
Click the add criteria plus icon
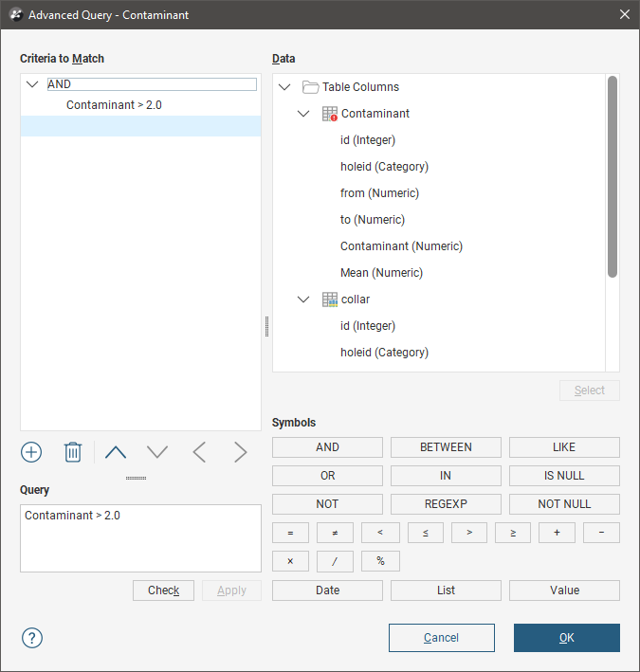pos(31,452)
